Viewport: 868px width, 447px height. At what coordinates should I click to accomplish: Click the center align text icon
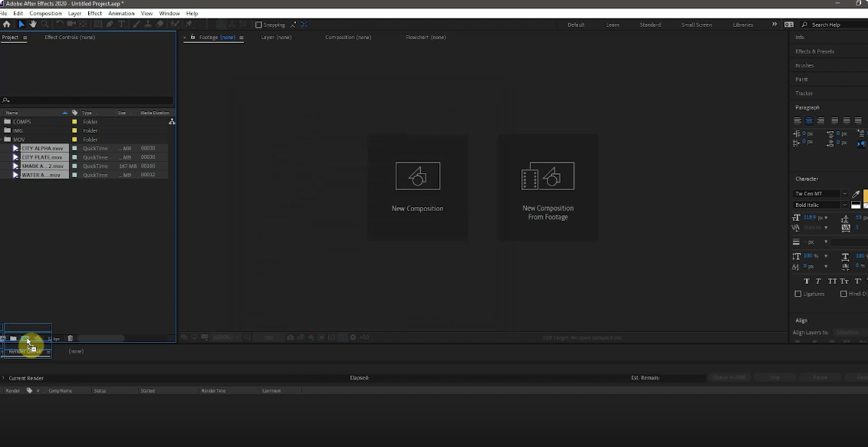coord(809,120)
